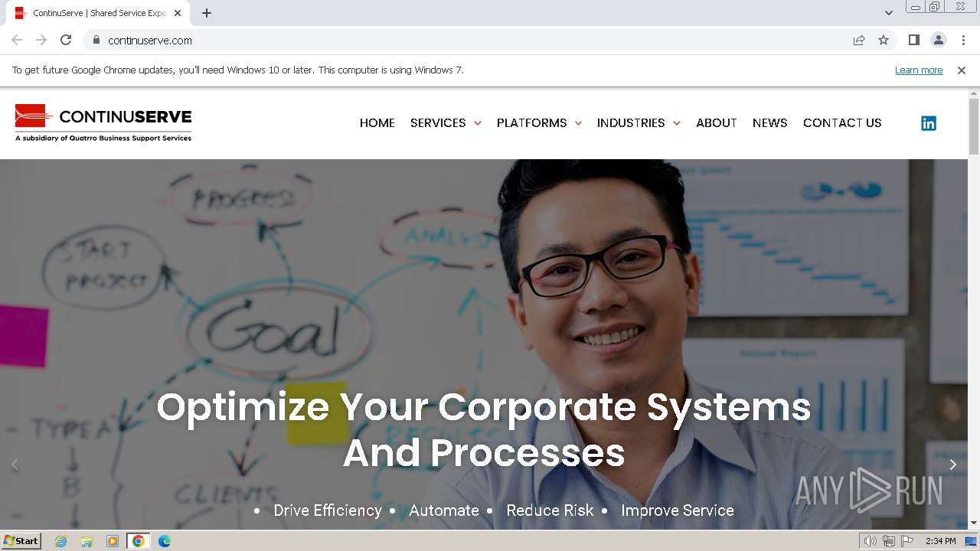The height and width of the screenshot is (551, 980).
Task: Open the About nav item
Action: [717, 122]
